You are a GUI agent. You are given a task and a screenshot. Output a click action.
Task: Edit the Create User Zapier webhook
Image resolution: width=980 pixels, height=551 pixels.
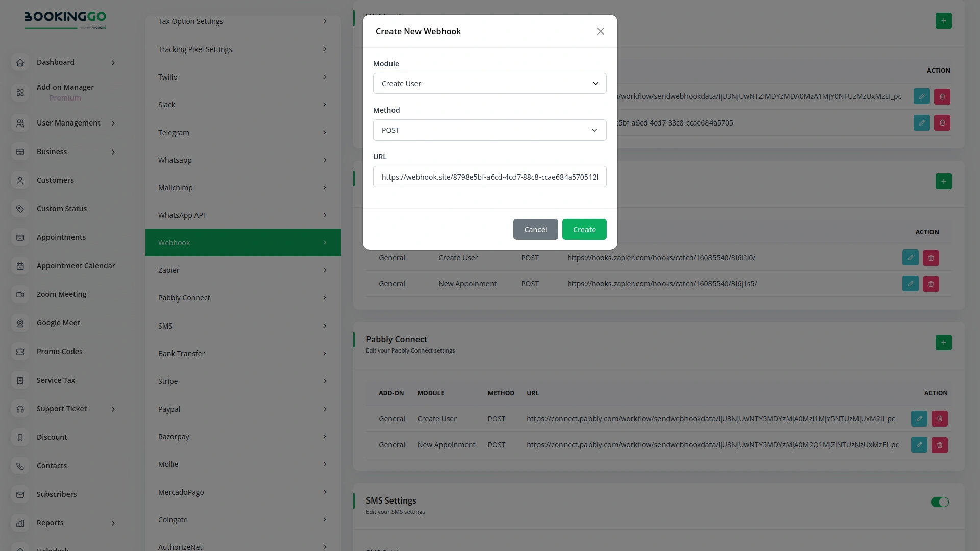(911, 258)
